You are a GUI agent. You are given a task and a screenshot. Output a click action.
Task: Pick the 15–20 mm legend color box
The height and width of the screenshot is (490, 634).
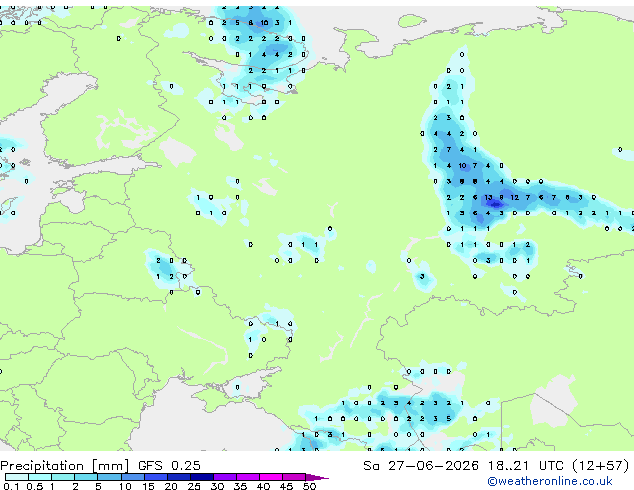click(x=155, y=477)
